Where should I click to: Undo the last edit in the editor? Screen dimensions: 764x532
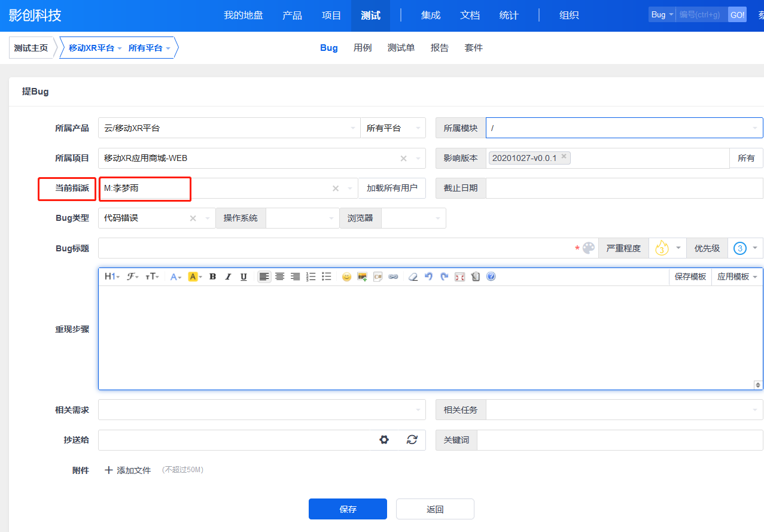(428, 276)
